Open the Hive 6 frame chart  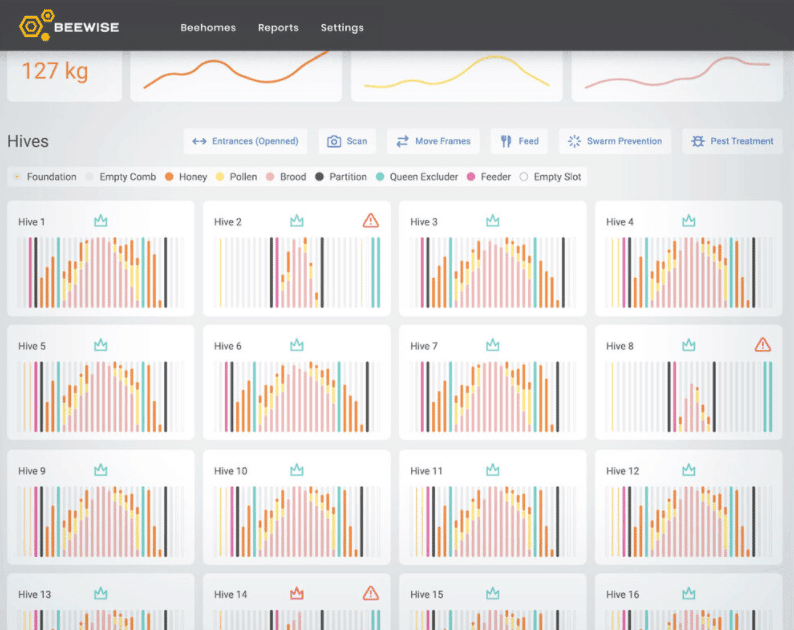(297, 397)
